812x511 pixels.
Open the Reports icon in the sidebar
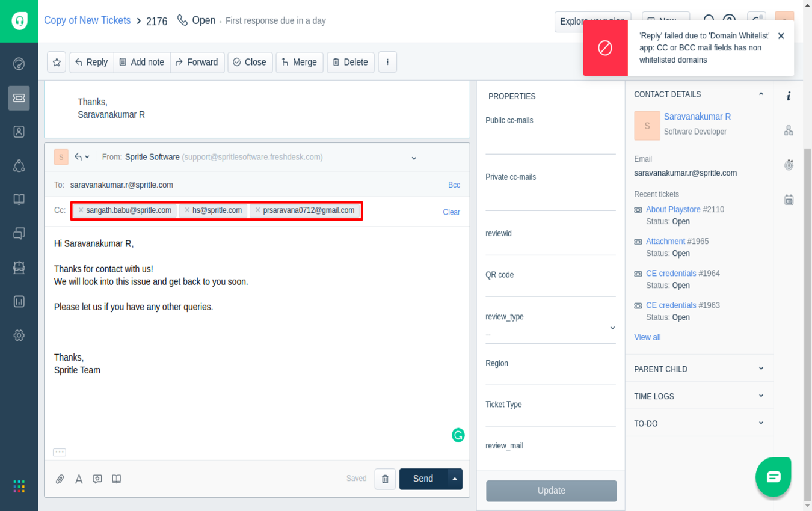click(19, 301)
